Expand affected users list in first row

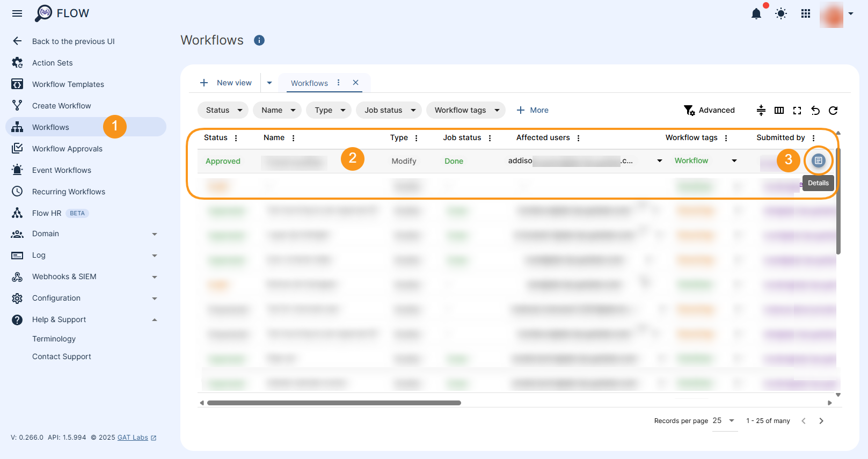(660, 161)
